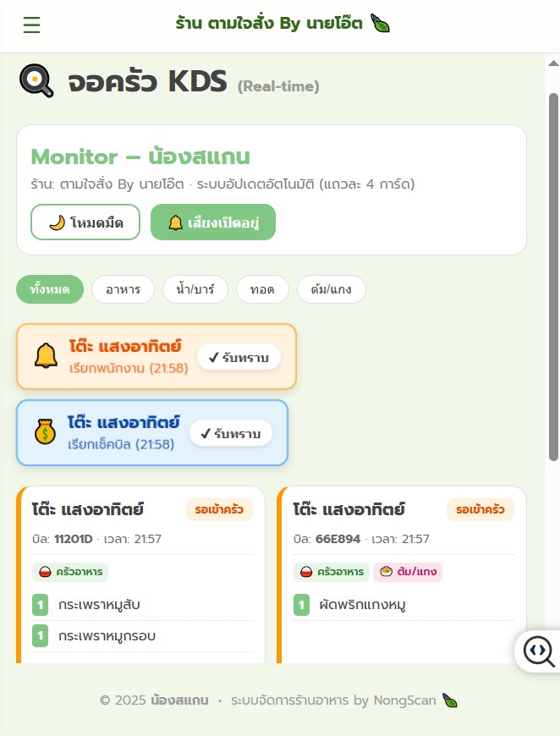Click the money bag icon on bill alert

(45, 432)
